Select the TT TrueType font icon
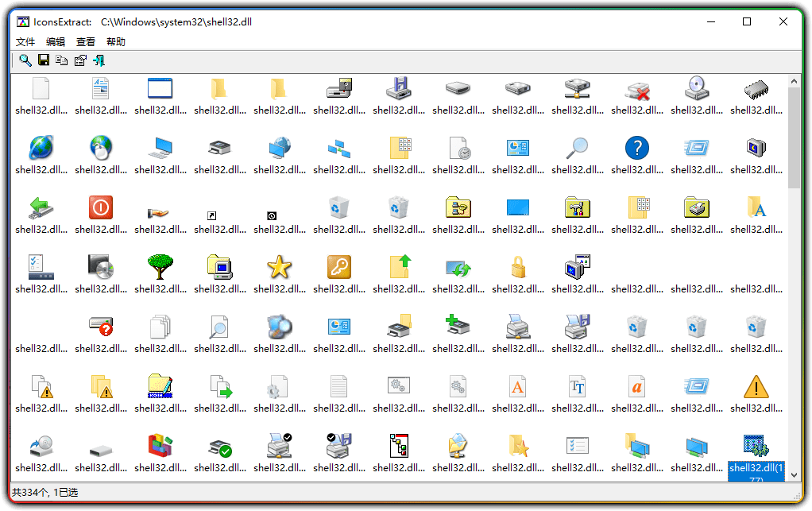The width and height of the screenshot is (812, 511). click(578, 386)
